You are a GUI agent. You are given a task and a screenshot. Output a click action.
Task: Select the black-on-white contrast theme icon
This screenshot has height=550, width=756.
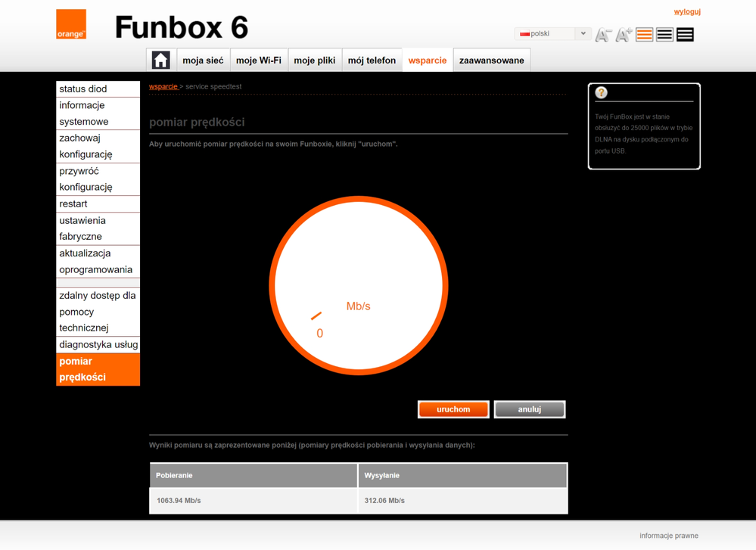664,35
